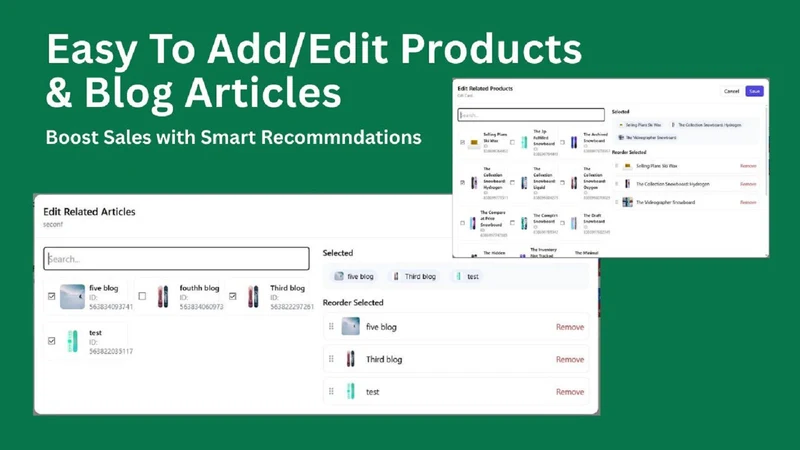The height and width of the screenshot is (450, 800).
Task: Grab drag handle for Videographer Snowboard row
Action: coord(617,202)
